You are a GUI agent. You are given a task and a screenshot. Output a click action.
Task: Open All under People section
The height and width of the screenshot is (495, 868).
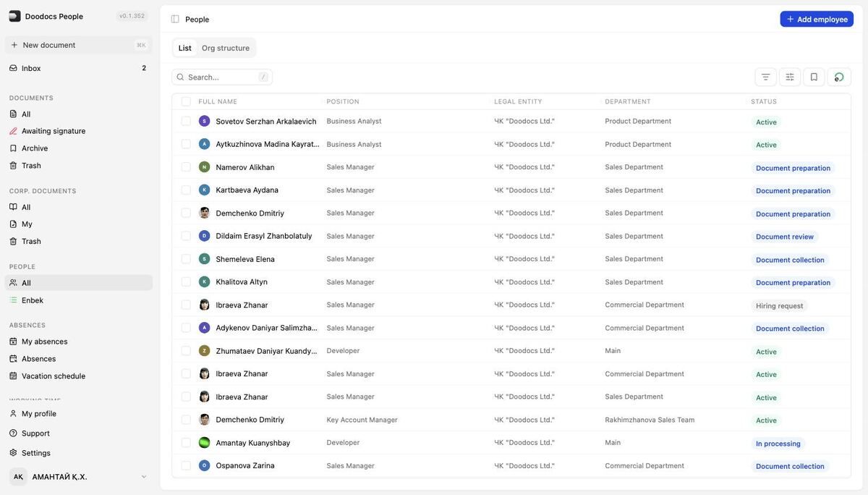coord(79,283)
